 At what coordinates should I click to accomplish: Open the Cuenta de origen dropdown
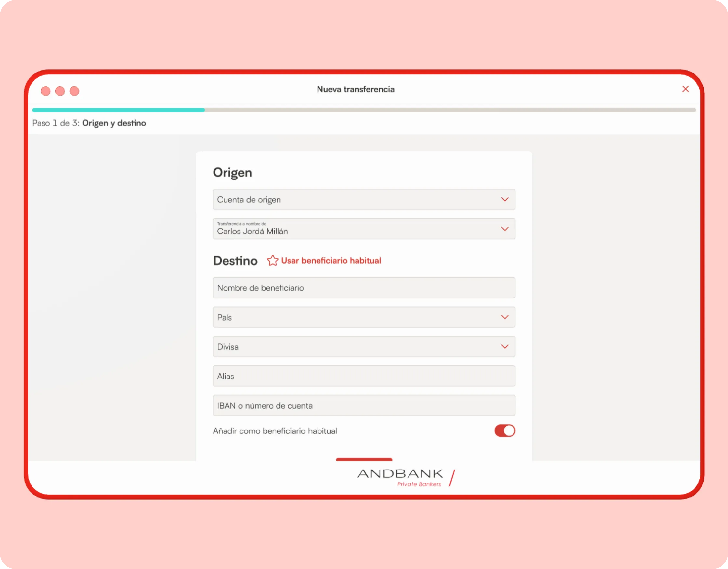364,199
